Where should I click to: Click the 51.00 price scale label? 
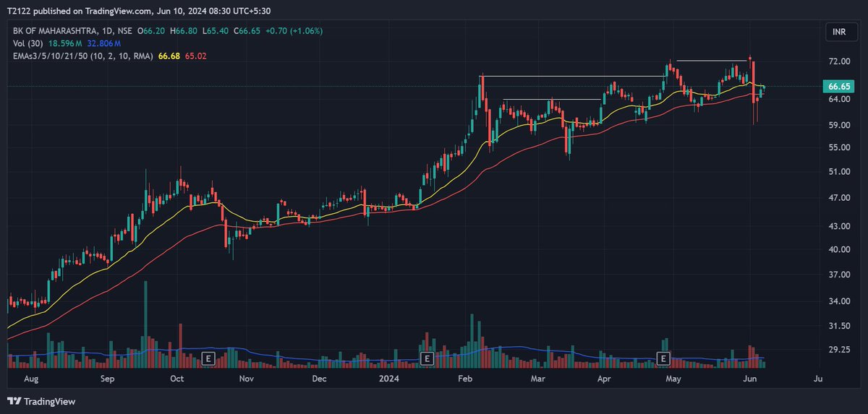coord(838,172)
